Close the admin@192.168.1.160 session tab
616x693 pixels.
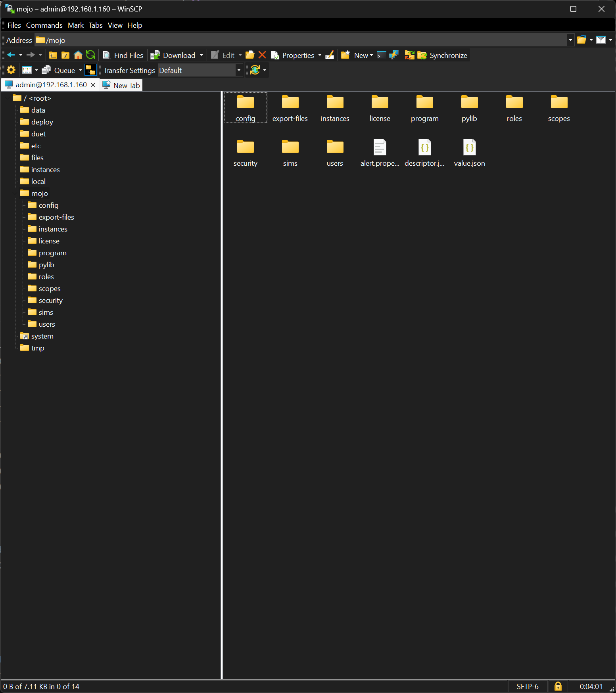(x=93, y=85)
